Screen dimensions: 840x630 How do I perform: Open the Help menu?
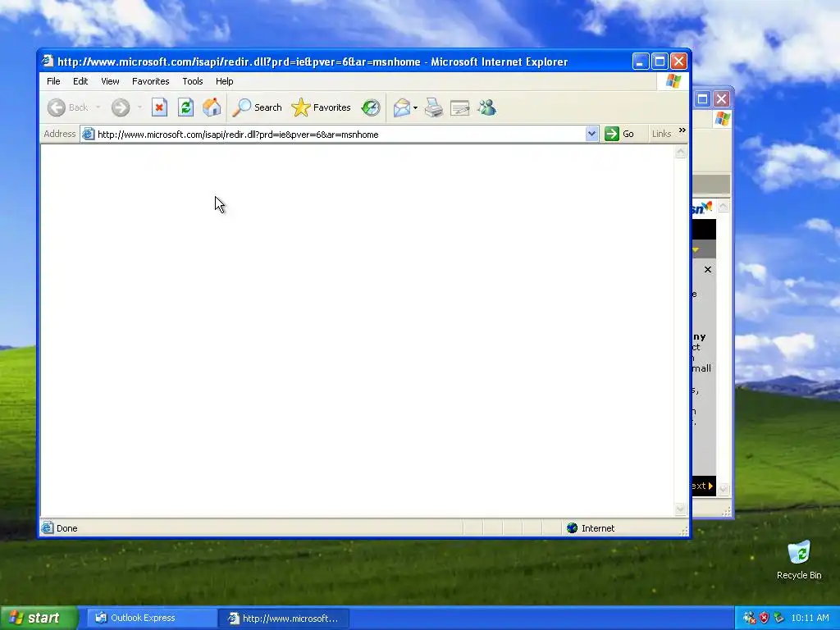[x=225, y=81]
